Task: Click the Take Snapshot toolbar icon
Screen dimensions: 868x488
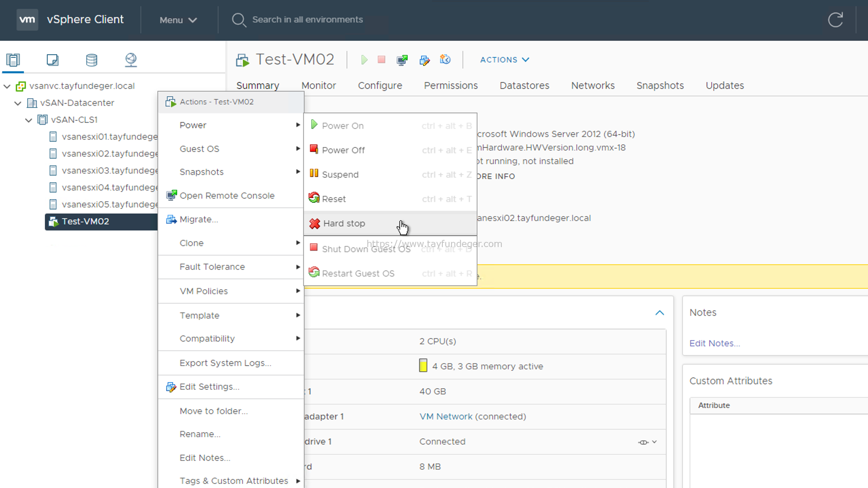Action: point(445,60)
